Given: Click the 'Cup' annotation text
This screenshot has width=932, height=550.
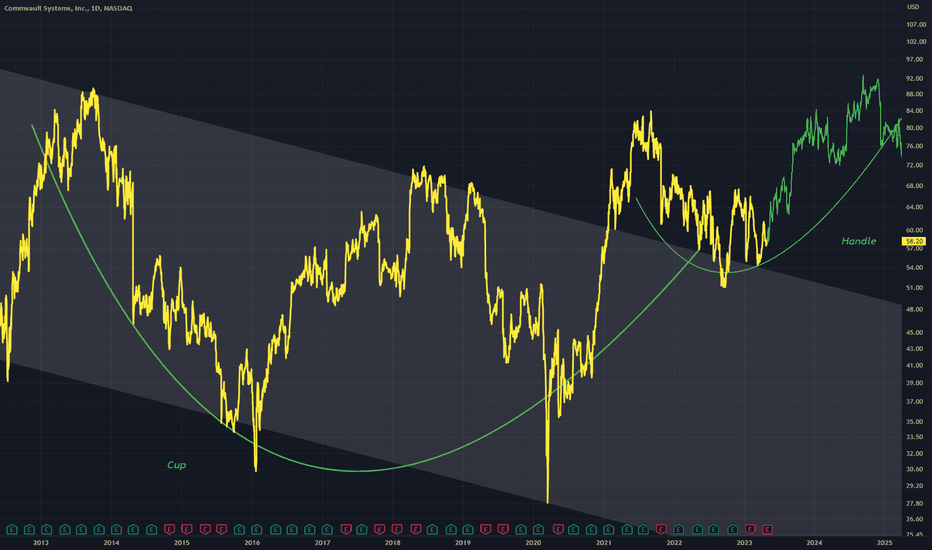Looking at the screenshot, I should tap(177, 465).
